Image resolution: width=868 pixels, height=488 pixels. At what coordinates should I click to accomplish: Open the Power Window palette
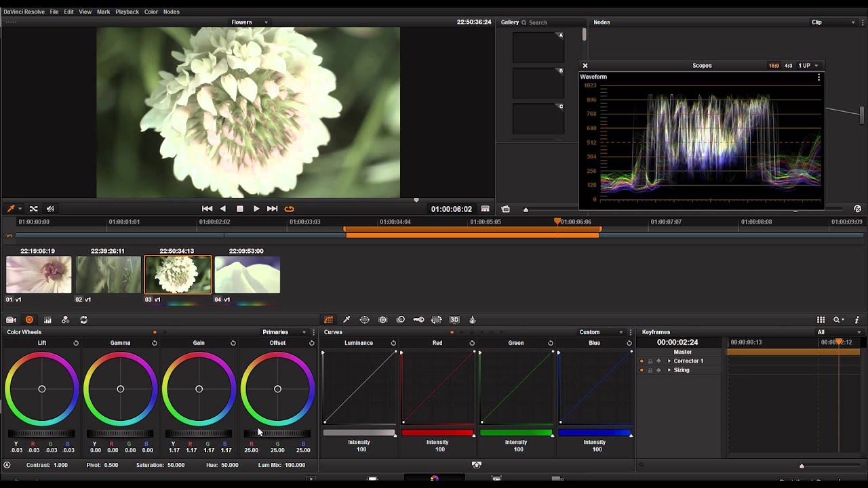[x=365, y=320]
